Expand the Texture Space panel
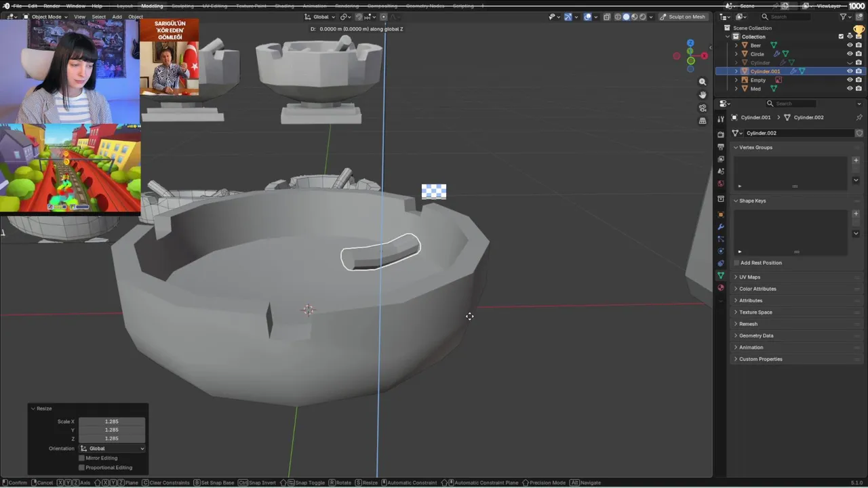Image resolution: width=868 pixels, height=488 pixels. click(755, 312)
